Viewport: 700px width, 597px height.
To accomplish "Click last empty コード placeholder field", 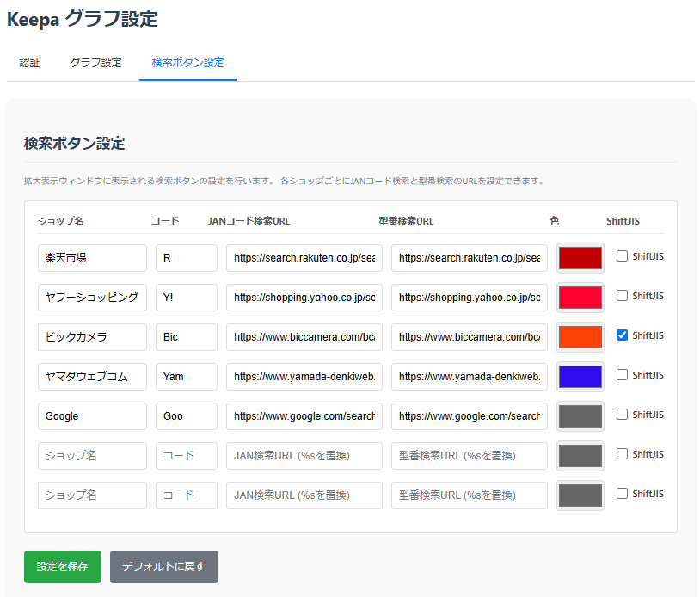I will pyautogui.click(x=187, y=495).
